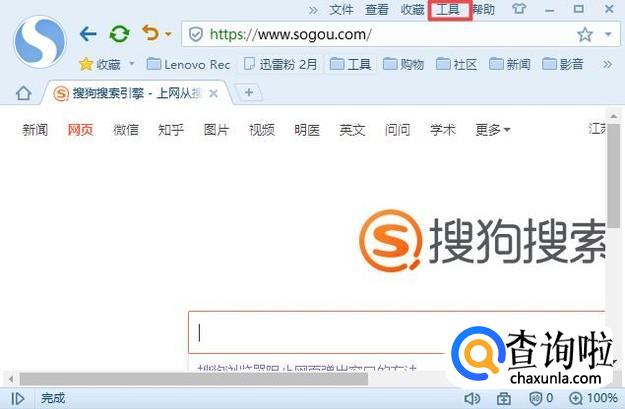
Task: Open the 影音 bookmark folder
Action: tap(563, 64)
